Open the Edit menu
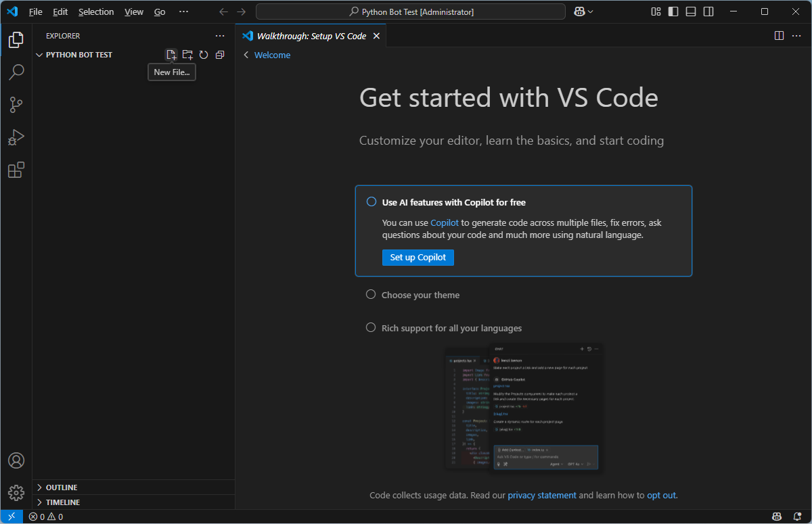812x524 pixels. 60,12
